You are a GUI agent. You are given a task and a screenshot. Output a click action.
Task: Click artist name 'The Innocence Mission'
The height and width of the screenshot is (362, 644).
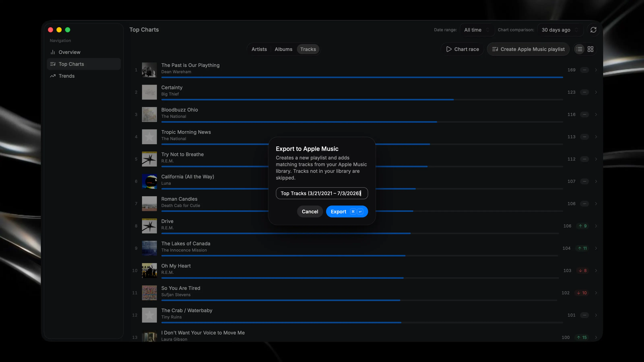point(184,250)
